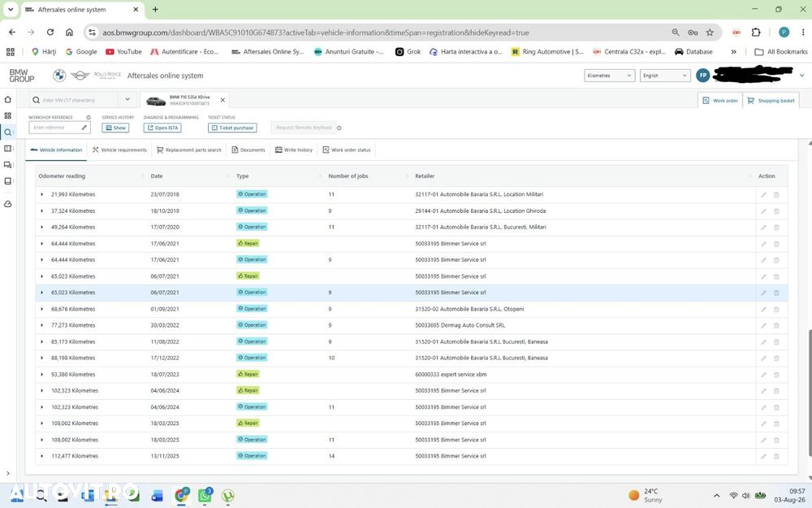Open the English language dropdown
812x508 pixels.
[x=665, y=76]
